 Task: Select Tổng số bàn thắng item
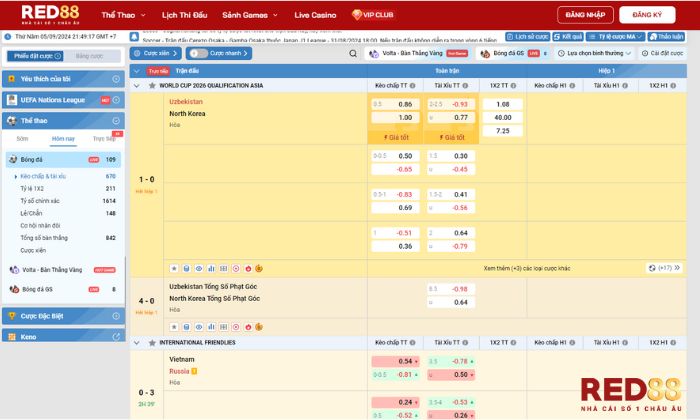pyautogui.click(x=44, y=238)
